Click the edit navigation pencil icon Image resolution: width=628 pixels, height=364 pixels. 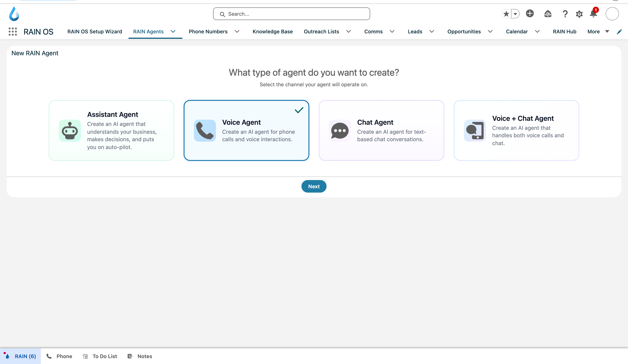619,32
